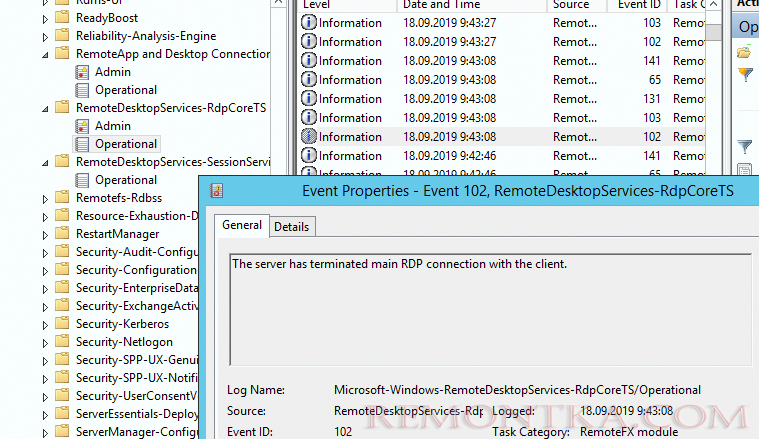The width and height of the screenshot is (759, 439).
Task: Click the info icon of event 141 at 9:43:08
Action: click(309, 61)
